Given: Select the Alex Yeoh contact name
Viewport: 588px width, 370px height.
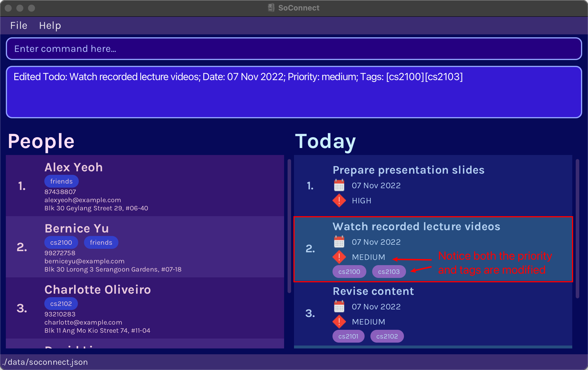Looking at the screenshot, I should point(73,167).
